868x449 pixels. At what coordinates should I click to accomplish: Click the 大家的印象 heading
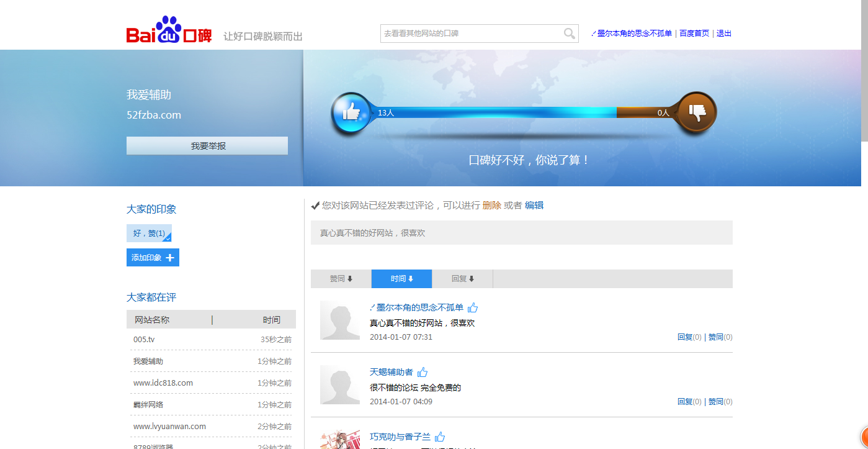coord(151,209)
